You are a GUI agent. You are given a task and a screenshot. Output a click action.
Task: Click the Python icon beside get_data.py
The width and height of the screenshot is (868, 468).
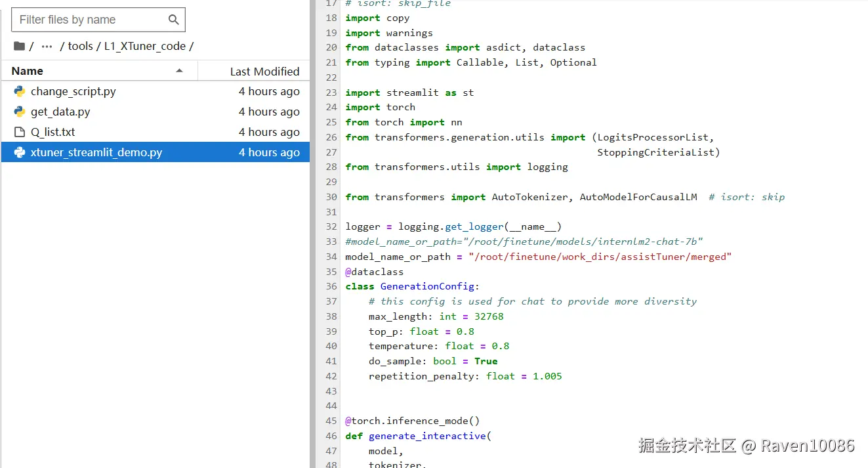tap(20, 112)
